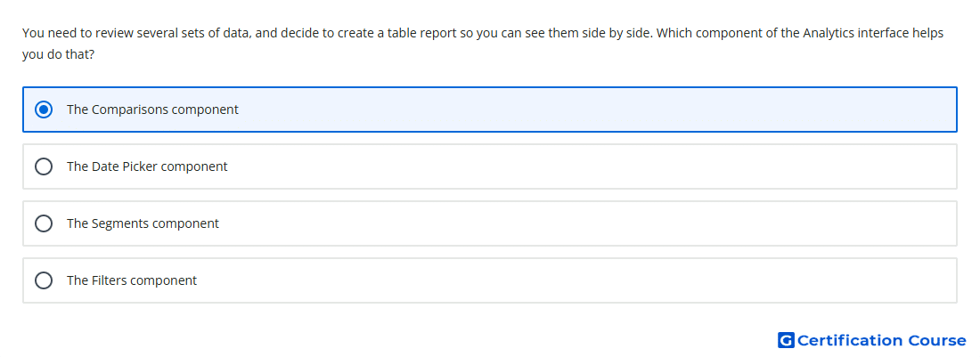
Task: Click empty area of highlighted Comparisons card
Action: (x=593, y=110)
